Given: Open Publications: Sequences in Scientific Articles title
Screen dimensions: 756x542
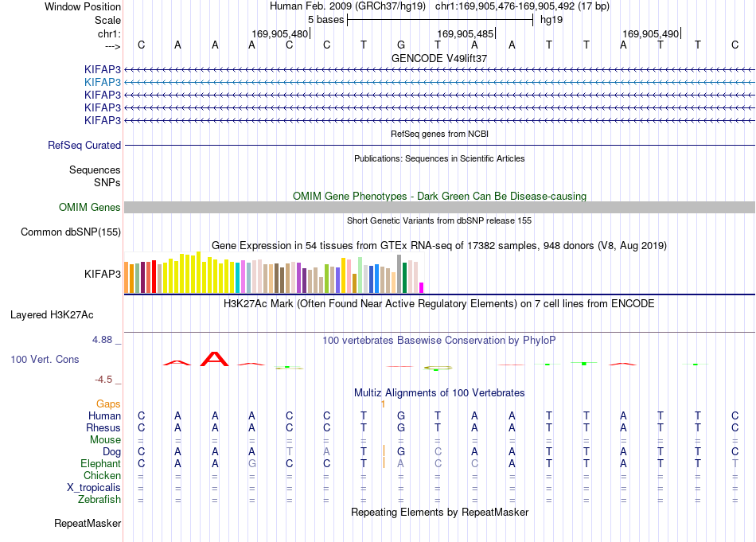Looking at the screenshot, I should (439, 158).
